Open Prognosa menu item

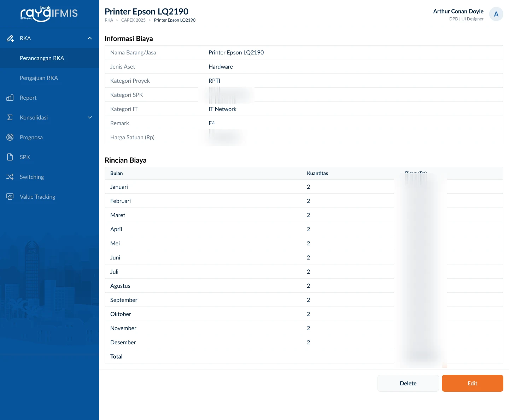49,137
